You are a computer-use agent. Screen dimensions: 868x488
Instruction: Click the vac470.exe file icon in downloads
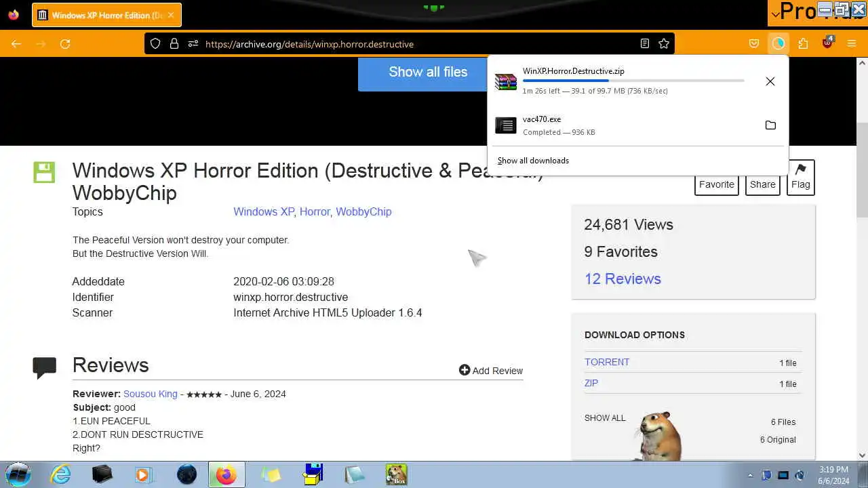(506, 125)
